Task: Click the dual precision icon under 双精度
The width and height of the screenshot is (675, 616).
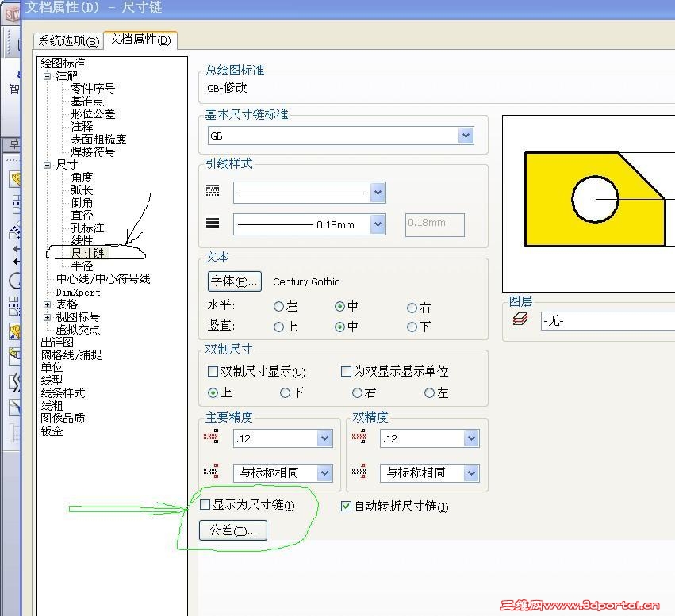Action: [x=359, y=436]
